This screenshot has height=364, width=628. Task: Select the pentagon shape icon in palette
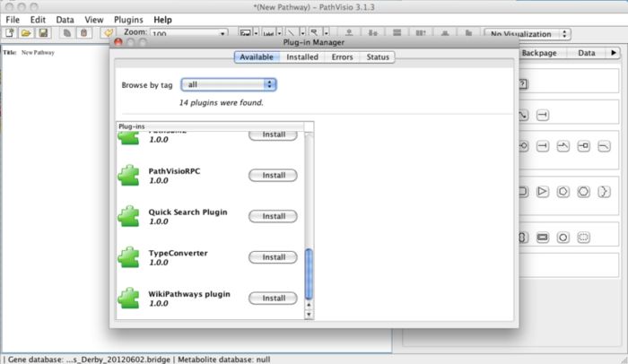click(x=563, y=191)
